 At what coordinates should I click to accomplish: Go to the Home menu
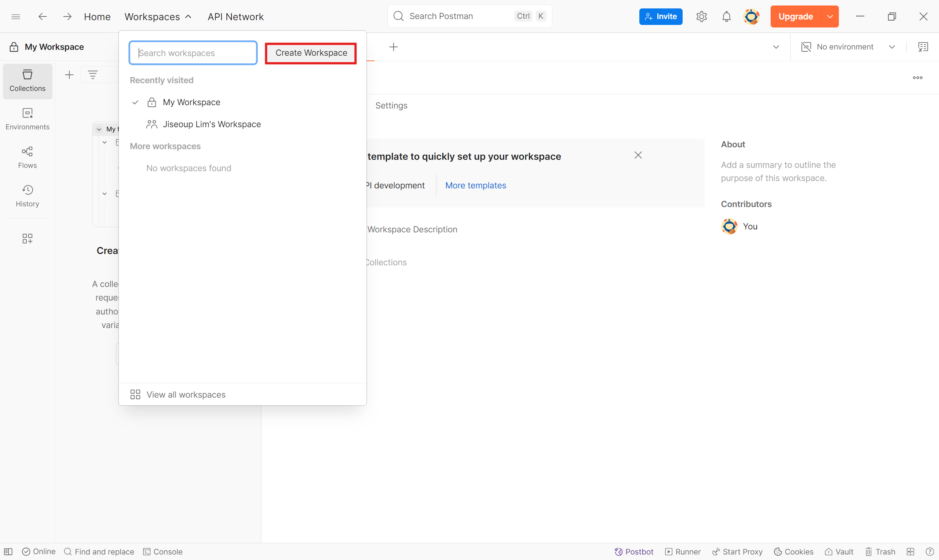(97, 16)
